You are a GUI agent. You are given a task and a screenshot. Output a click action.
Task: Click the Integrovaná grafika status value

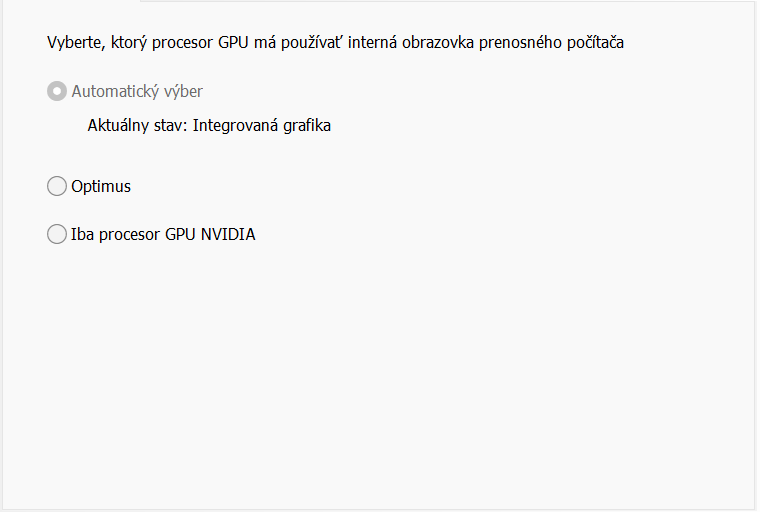pos(262,126)
